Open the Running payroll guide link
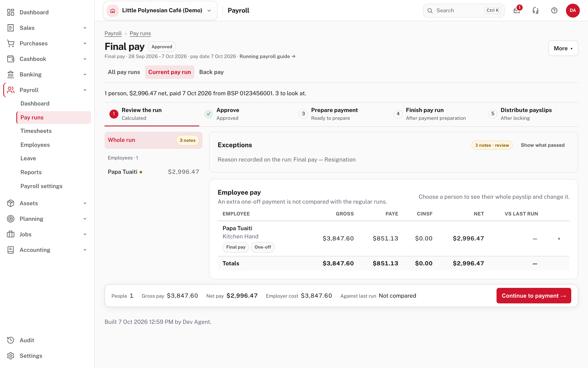The width and height of the screenshot is (588, 368). (267, 56)
